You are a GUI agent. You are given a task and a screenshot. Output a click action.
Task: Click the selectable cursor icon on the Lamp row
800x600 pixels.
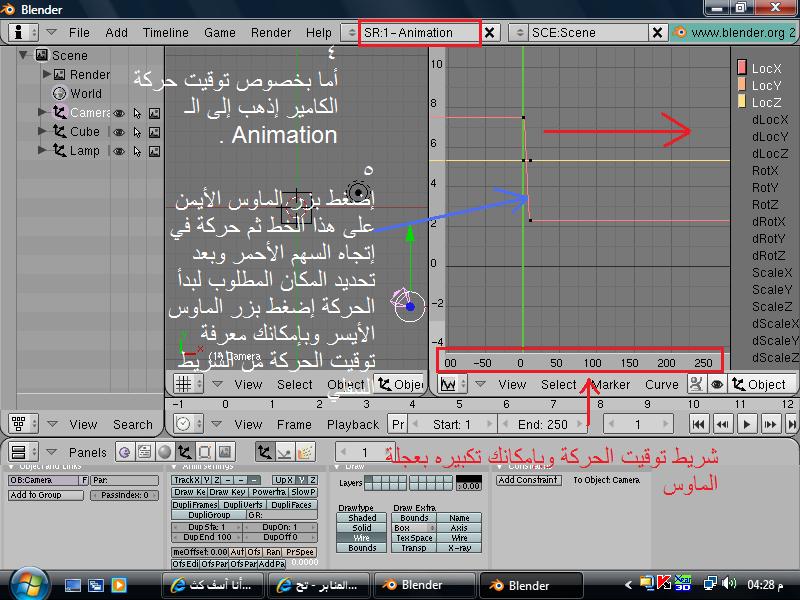point(137,152)
